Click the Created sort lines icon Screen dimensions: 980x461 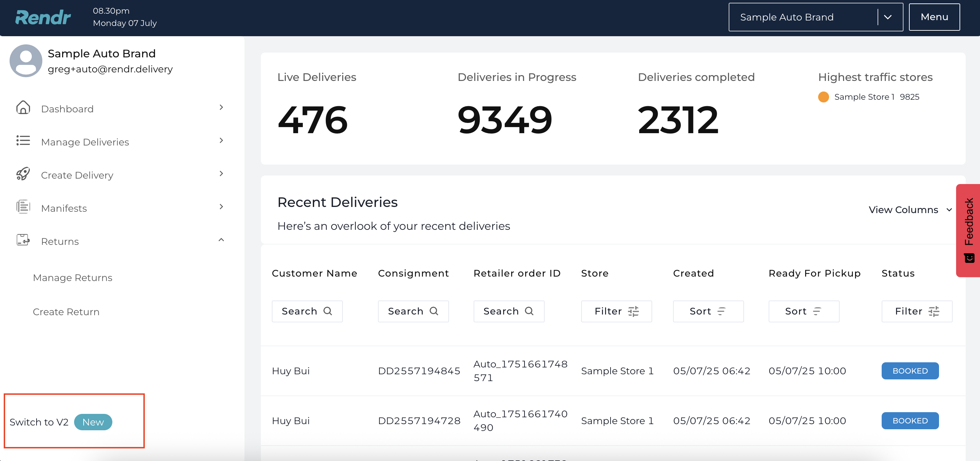coord(722,311)
